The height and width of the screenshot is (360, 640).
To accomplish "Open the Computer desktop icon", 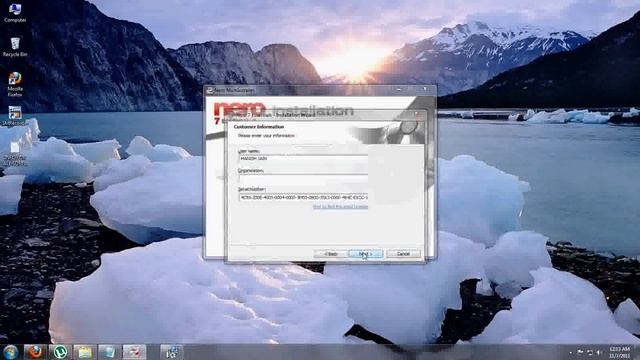I will pos(15,12).
